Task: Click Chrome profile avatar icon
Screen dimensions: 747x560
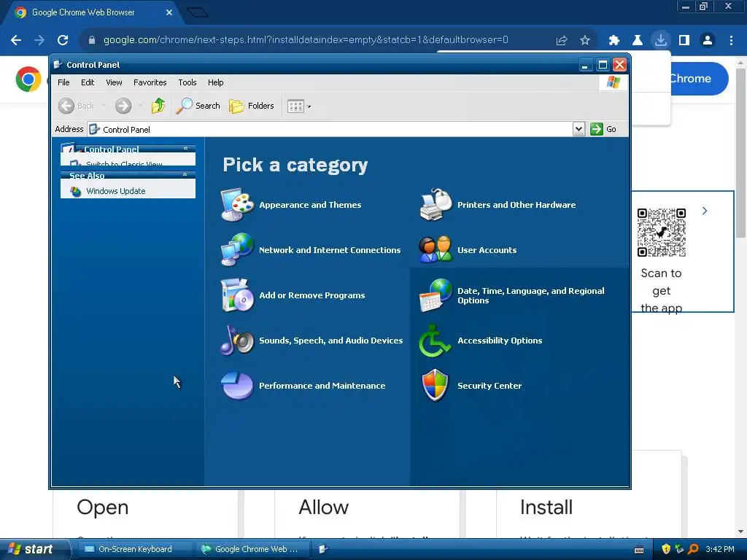Action: (708, 40)
